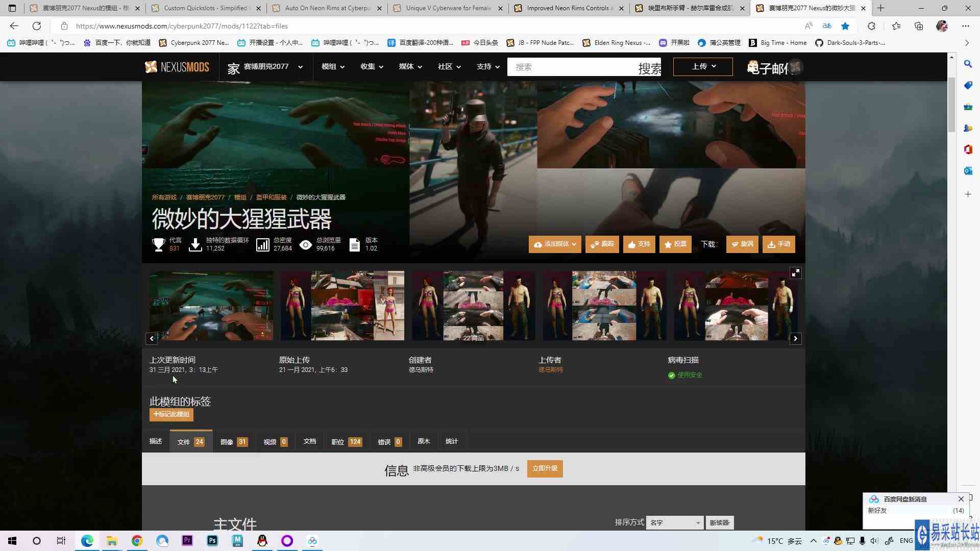The width and height of the screenshot is (980, 551).
Task: Click the 手动 manual download button
Action: point(779,244)
